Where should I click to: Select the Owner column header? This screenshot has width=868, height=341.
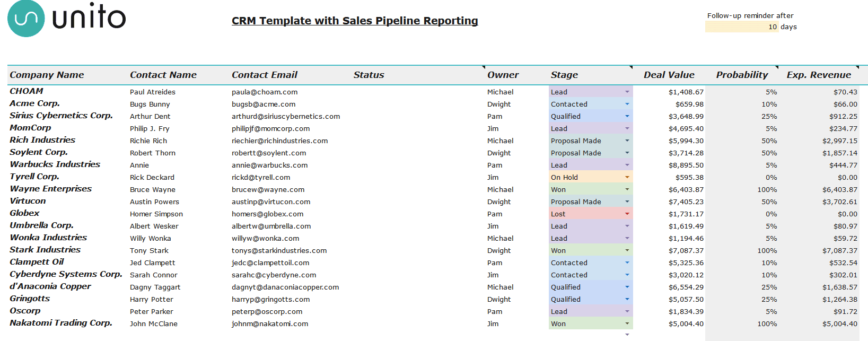click(x=503, y=75)
